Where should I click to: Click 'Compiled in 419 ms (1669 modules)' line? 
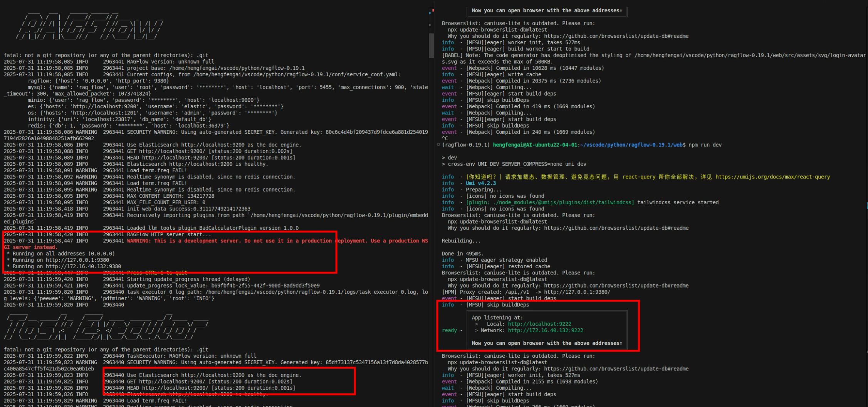coord(518,106)
